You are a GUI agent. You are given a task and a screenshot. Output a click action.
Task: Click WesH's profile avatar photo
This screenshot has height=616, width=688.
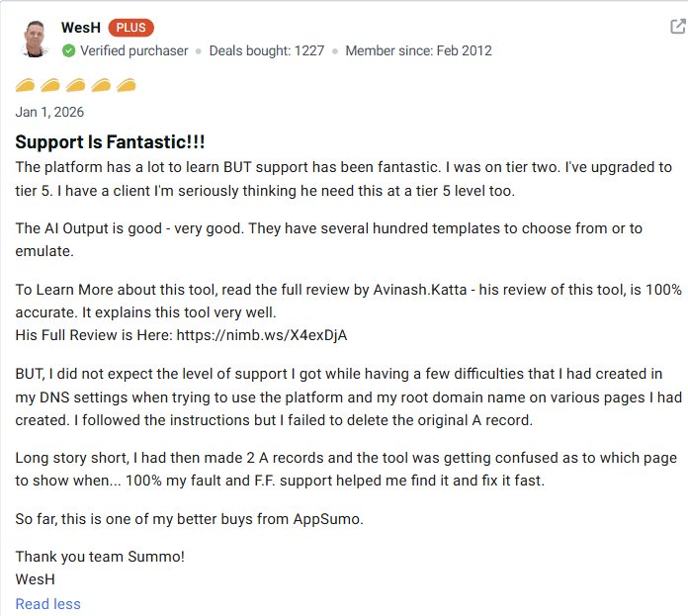[x=36, y=39]
